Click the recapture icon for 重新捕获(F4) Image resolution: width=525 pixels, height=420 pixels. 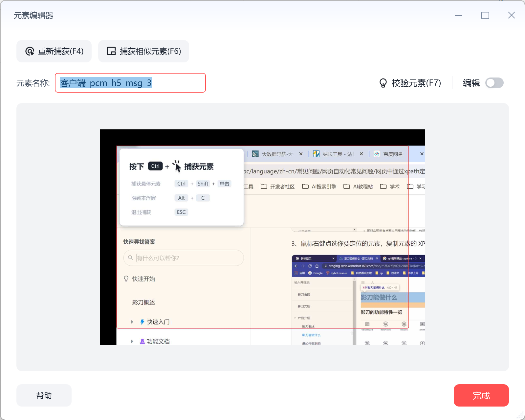(30, 51)
